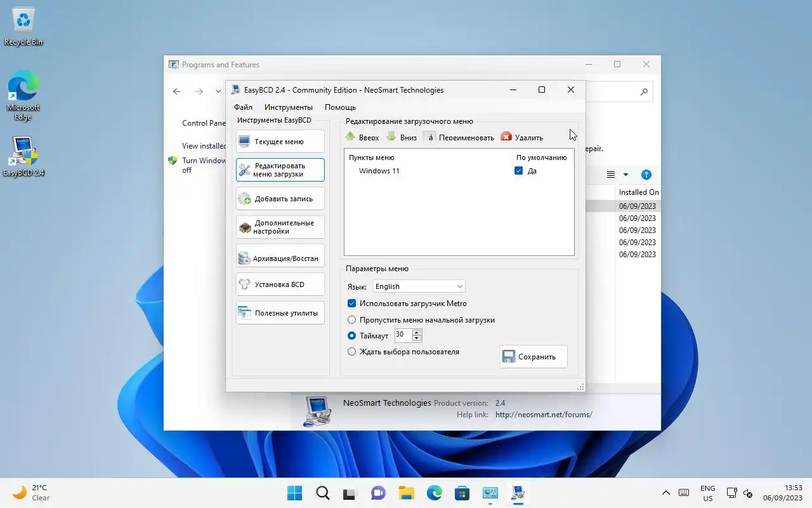Select Таймаут radio option

(x=352, y=335)
